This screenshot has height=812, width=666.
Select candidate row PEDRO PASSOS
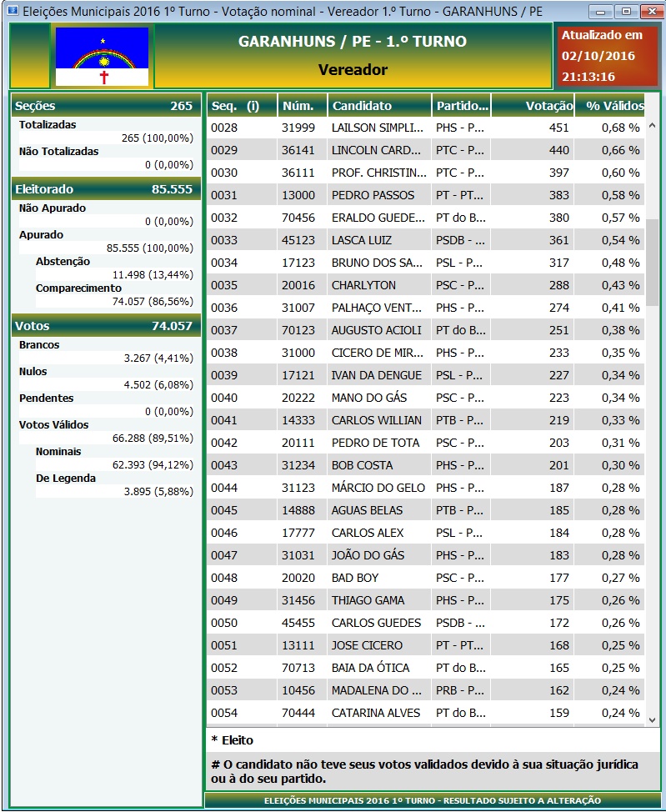click(x=425, y=195)
